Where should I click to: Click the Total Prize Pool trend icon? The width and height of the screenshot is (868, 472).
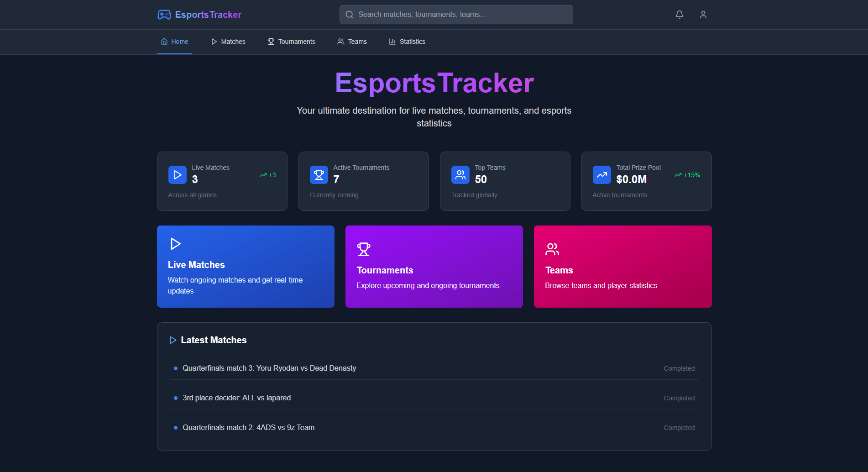click(x=601, y=175)
